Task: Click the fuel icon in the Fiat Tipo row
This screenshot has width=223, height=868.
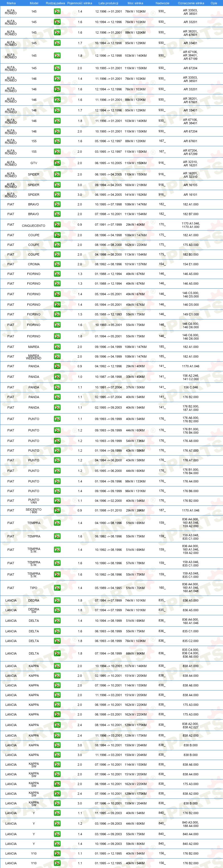Action: point(57,588)
